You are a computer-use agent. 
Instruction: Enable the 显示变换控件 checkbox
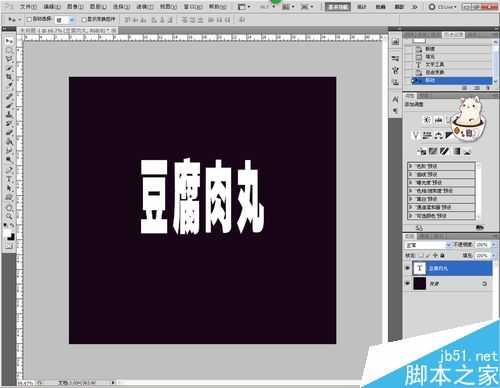[84, 20]
